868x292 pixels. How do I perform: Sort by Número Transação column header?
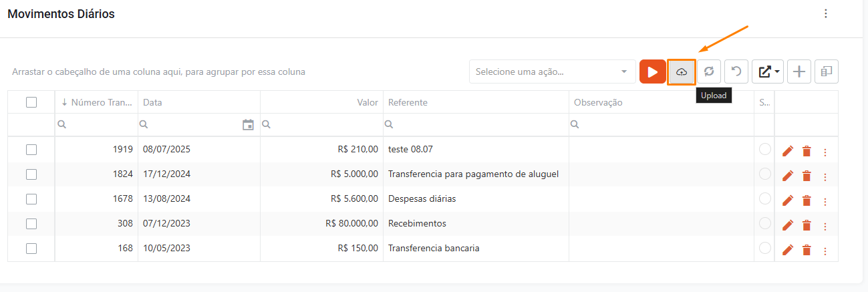click(x=97, y=102)
